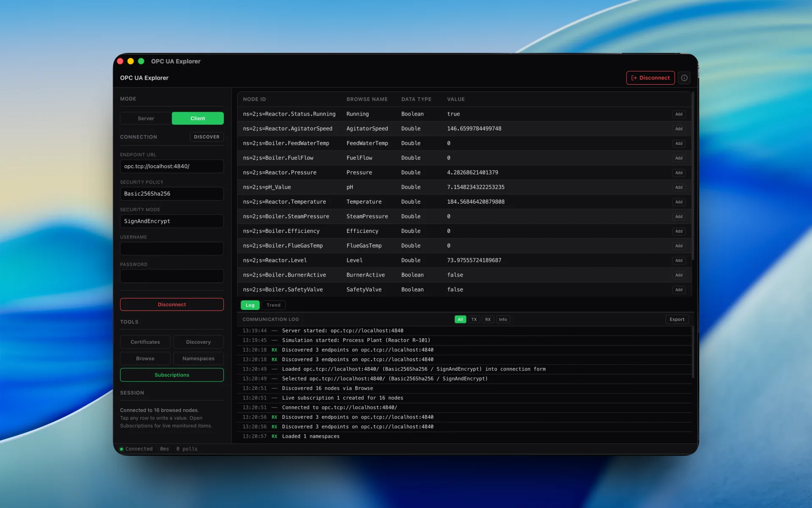
Task: Open the Certificates tool
Action: 145,342
